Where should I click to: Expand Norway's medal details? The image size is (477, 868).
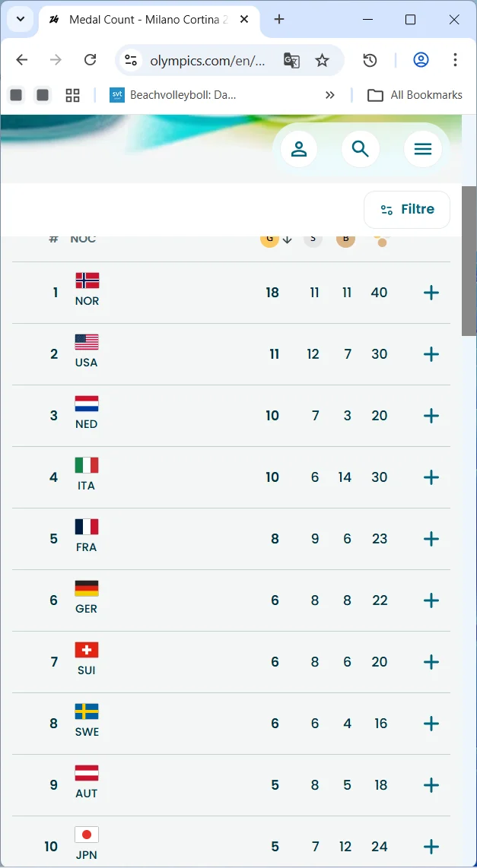pos(431,293)
